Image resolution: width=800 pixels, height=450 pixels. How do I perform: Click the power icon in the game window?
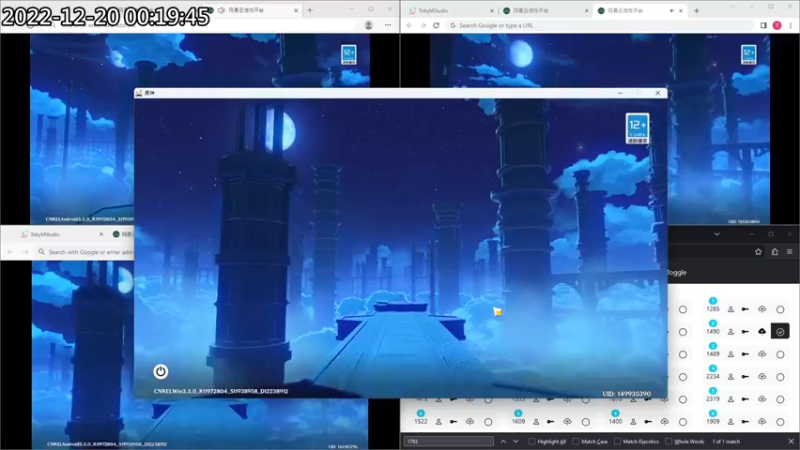coord(160,371)
